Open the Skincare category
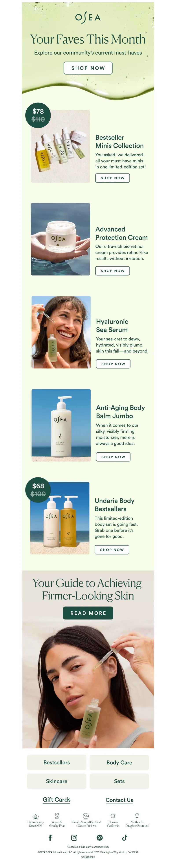This screenshot has height=868, width=176. coord(57,781)
